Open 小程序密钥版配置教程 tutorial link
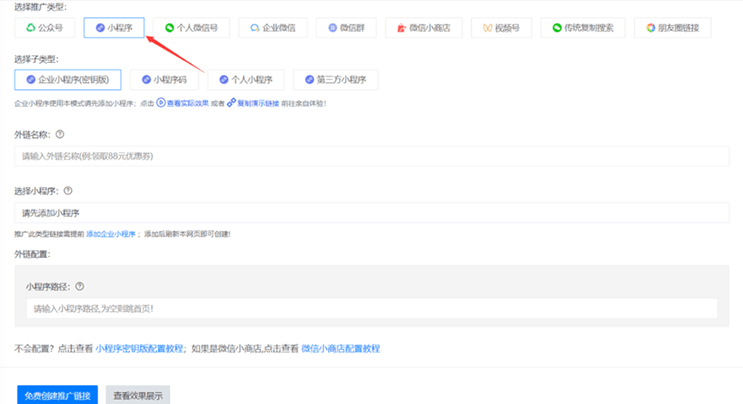The image size is (743, 404). tap(139, 349)
